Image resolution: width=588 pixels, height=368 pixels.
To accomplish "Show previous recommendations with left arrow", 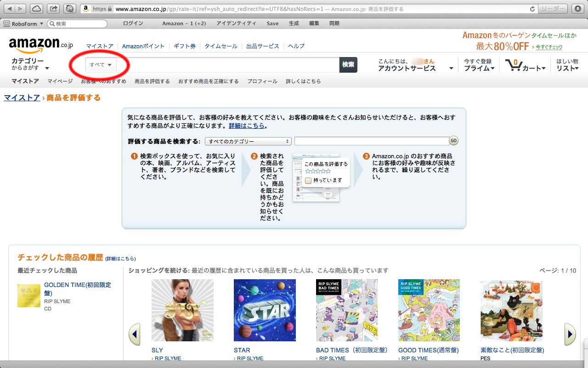I will (134, 334).
